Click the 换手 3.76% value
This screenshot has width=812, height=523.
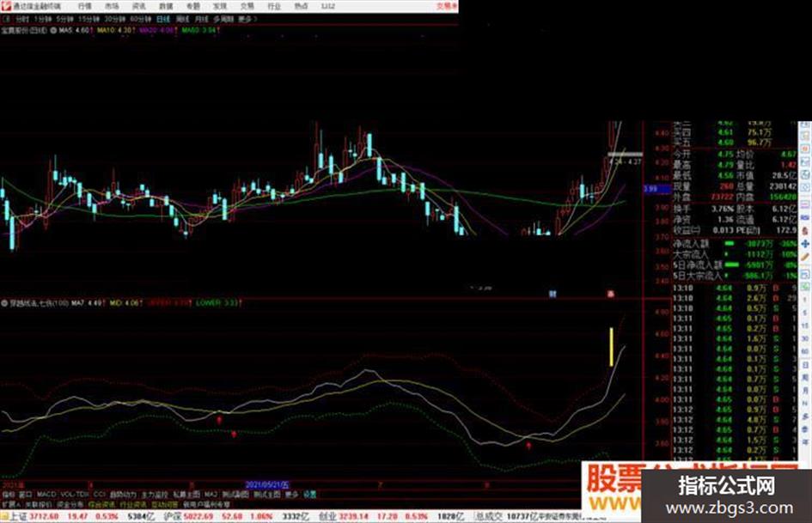pos(723,209)
